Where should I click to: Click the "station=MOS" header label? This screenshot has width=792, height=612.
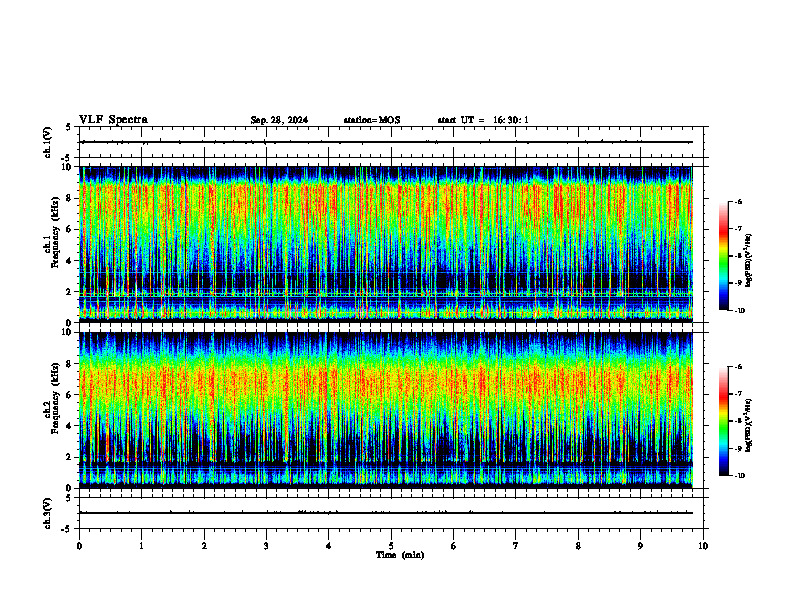pos(372,120)
